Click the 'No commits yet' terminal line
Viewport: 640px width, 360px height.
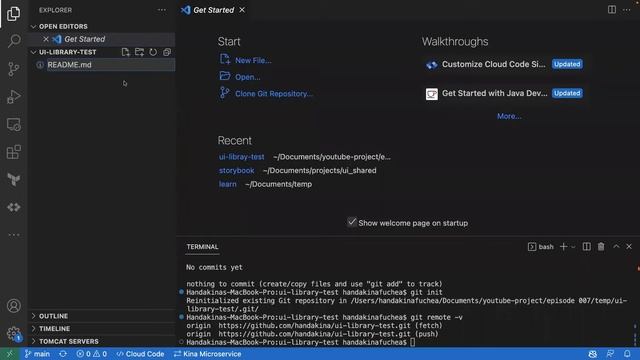pos(214,267)
